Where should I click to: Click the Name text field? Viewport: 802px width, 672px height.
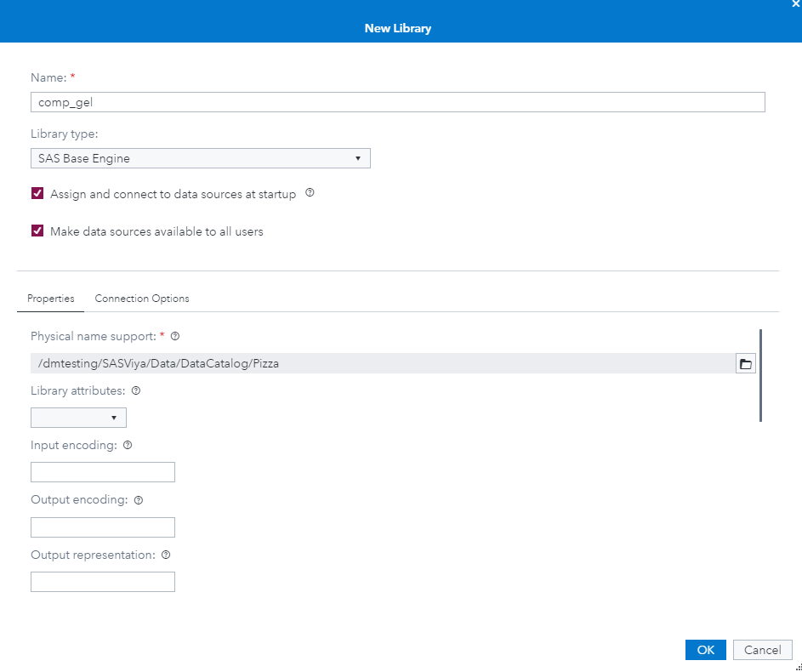397,102
